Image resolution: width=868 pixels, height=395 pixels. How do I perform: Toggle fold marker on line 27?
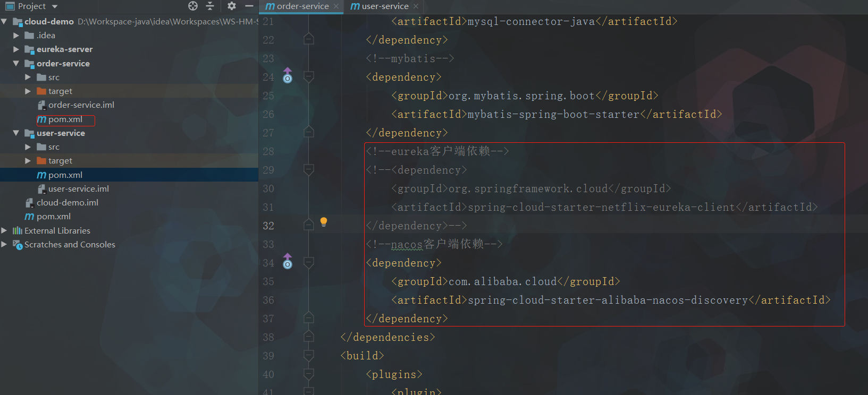(308, 132)
